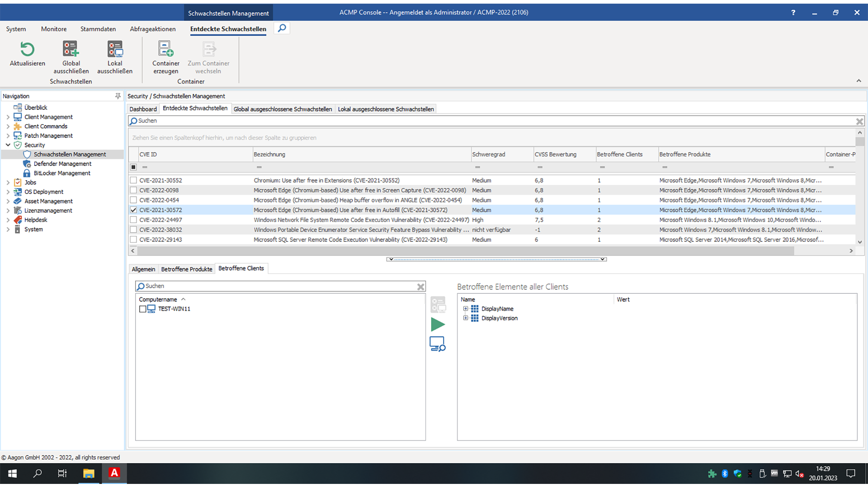Collapse the ribbon with the chevron
868x488 pixels.
pyautogui.click(x=859, y=81)
